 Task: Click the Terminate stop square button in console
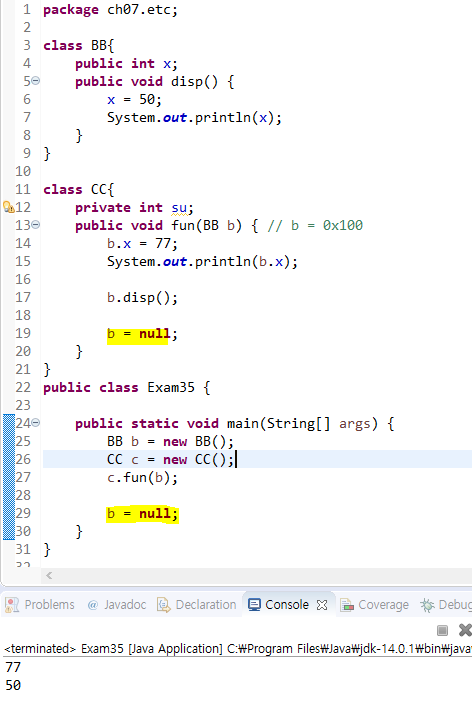pos(442,631)
